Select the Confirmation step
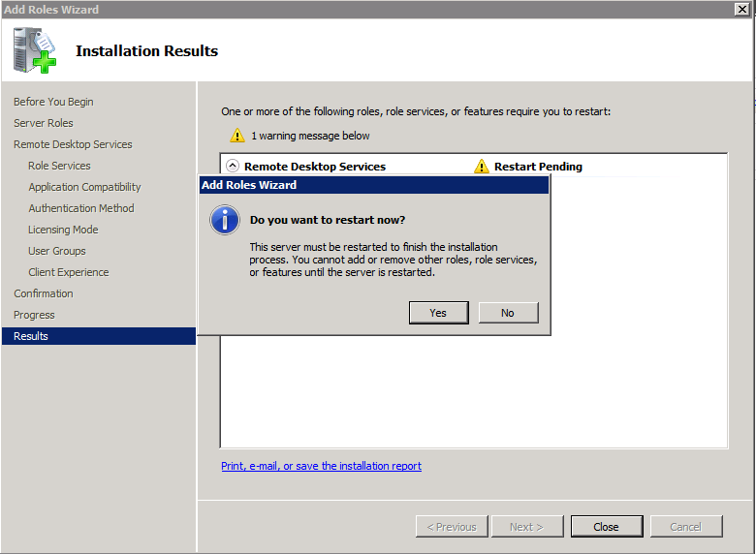The image size is (756, 554). coord(44,292)
